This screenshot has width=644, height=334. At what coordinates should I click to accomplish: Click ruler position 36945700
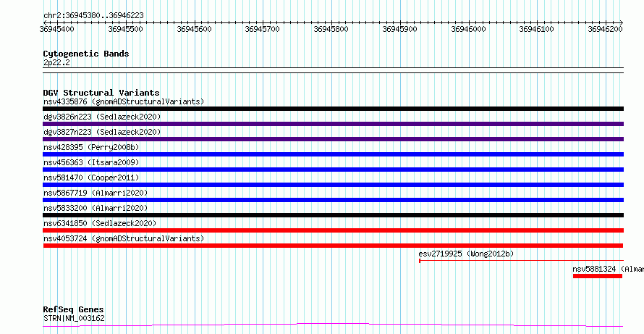pos(263,29)
